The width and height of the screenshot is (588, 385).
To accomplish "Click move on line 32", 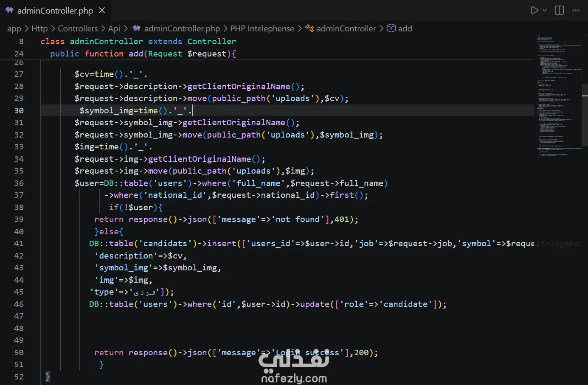I will [192, 135].
